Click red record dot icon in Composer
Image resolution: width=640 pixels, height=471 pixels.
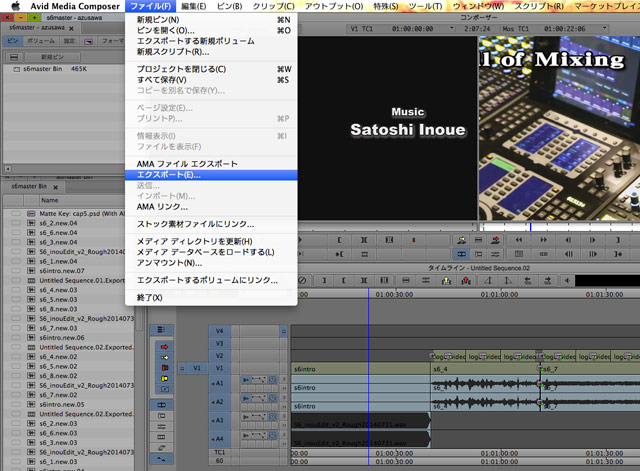[x=413, y=240]
